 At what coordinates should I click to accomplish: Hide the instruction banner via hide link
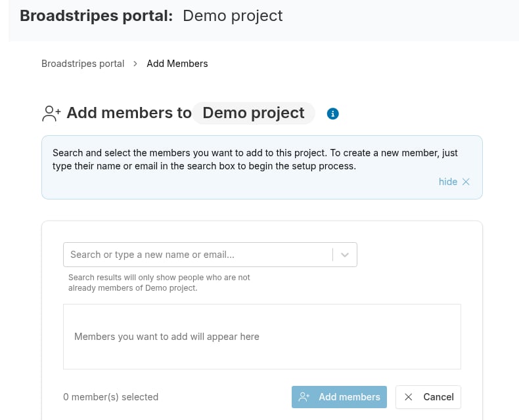point(448,182)
